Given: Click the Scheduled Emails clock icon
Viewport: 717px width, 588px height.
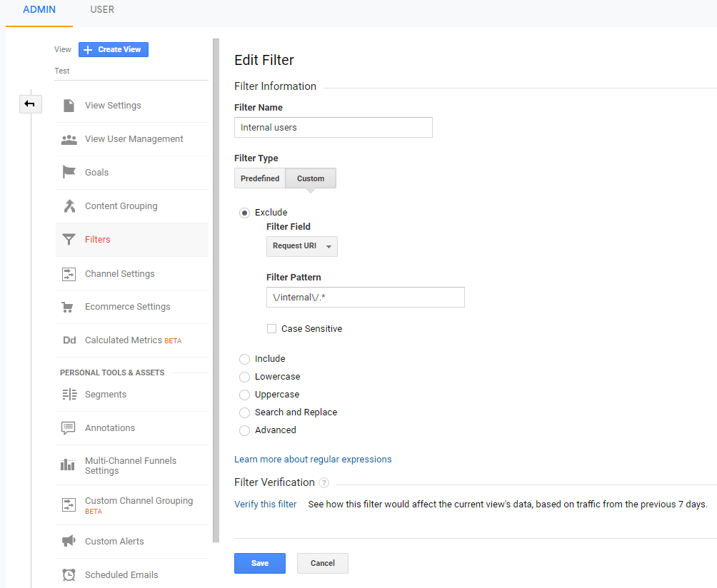Looking at the screenshot, I should point(69,574).
